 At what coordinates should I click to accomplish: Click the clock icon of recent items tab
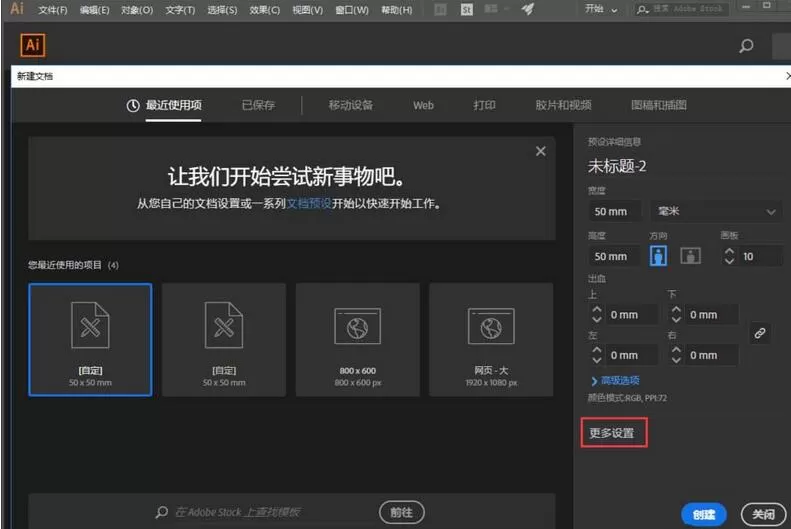click(x=133, y=105)
